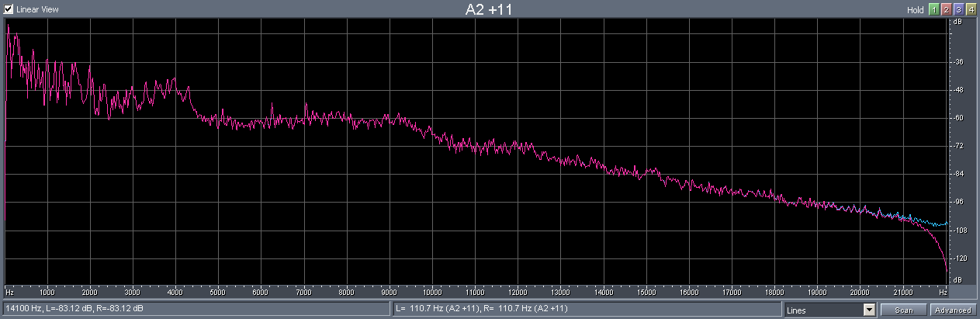980x319 pixels.
Task: Click the -96 dB scale label
Action: (959, 202)
